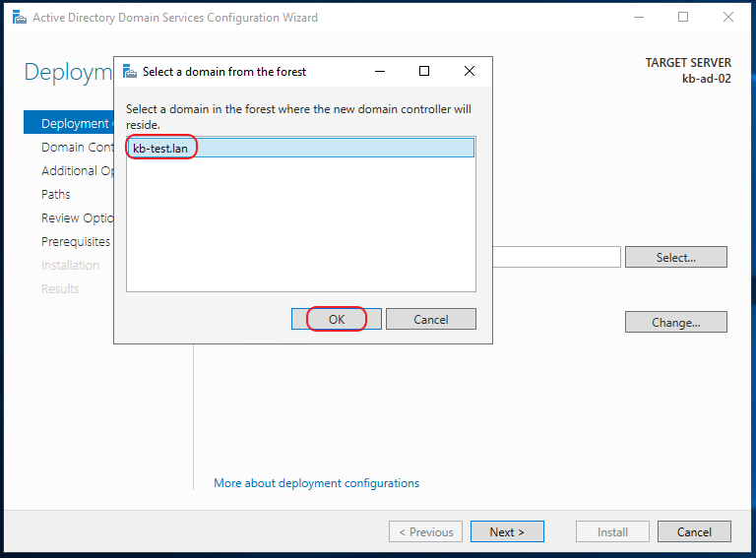The height and width of the screenshot is (558, 756).
Task: Close the Configuration Wizard window
Action: tap(728, 18)
